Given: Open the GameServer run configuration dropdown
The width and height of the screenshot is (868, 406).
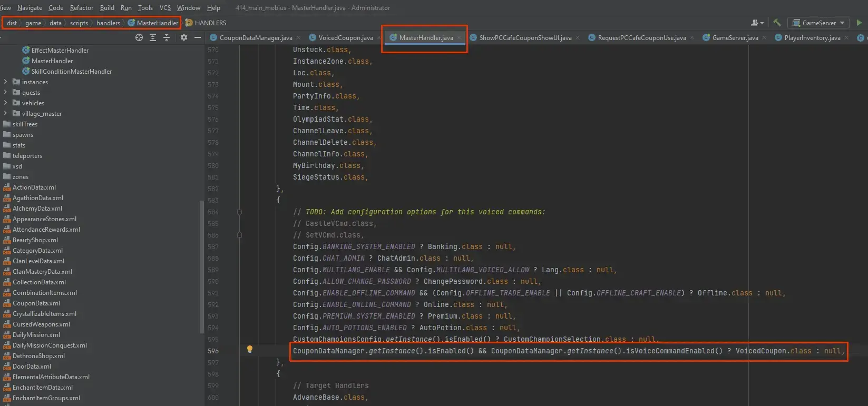Looking at the screenshot, I should coord(819,23).
